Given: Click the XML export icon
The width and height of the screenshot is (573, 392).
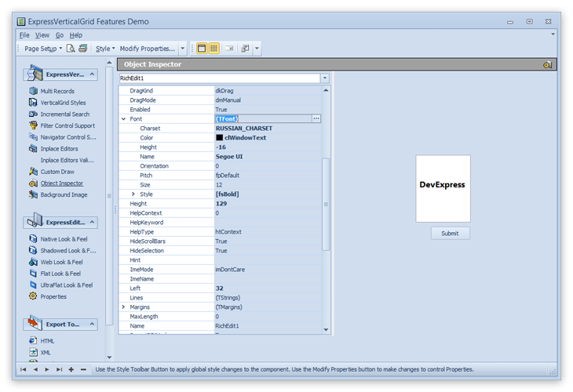Looking at the screenshot, I should (x=33, y=352).
